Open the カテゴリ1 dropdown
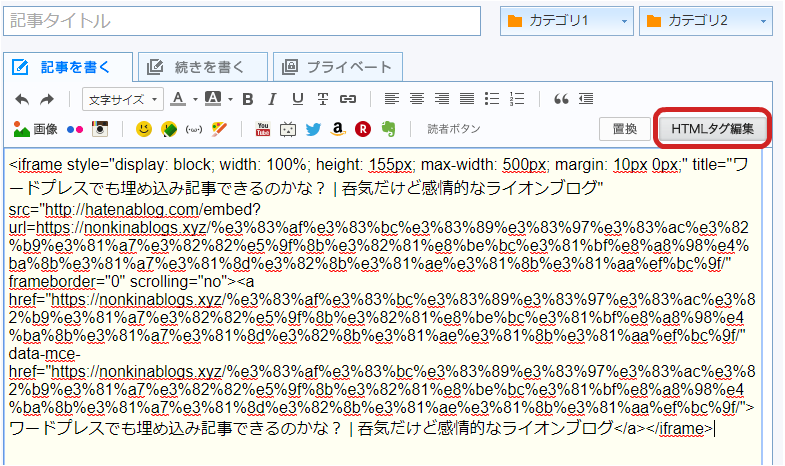 tap(567, 21)
